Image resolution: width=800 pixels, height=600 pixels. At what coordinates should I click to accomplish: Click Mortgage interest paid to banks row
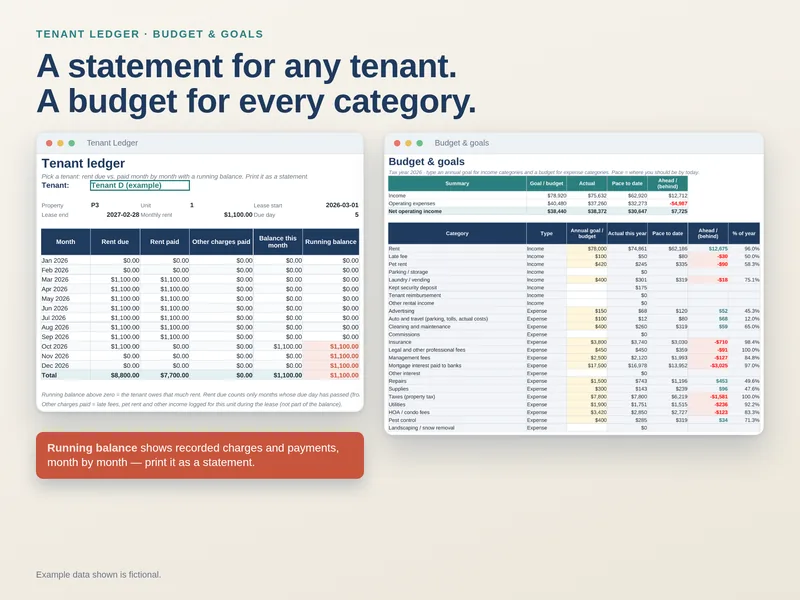tap(574, 366)
